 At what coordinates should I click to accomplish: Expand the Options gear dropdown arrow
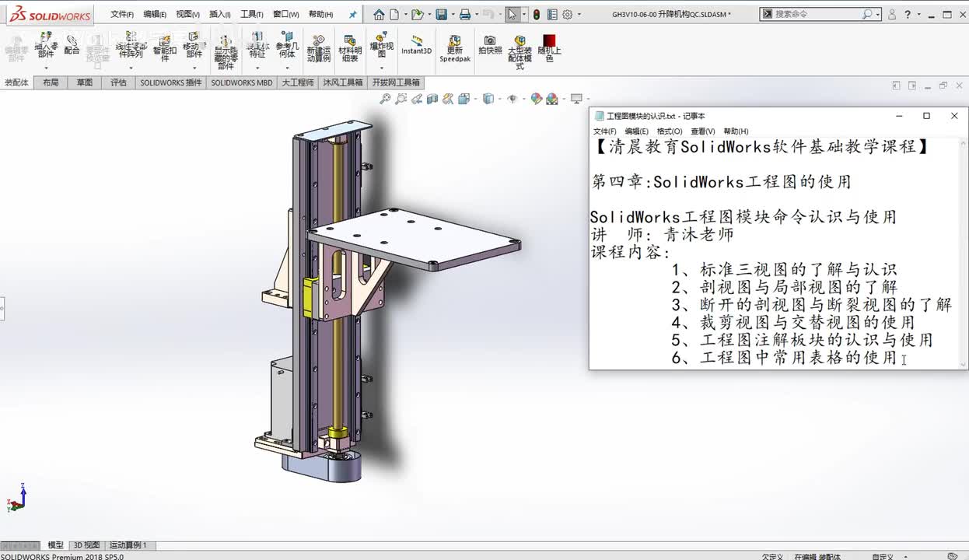coord(578,15)
